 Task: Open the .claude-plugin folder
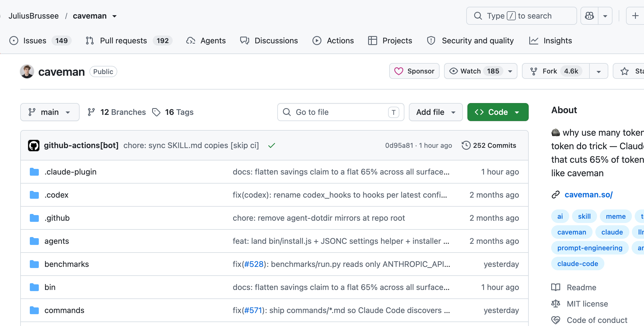[70, 172]
